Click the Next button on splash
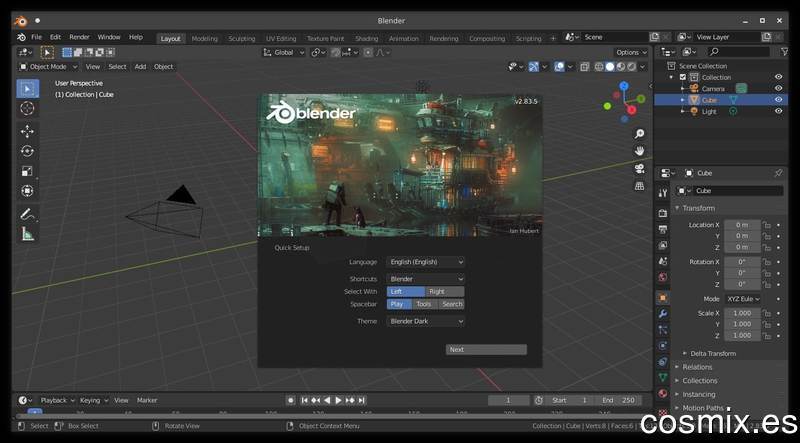 click(x=486, y=350)
